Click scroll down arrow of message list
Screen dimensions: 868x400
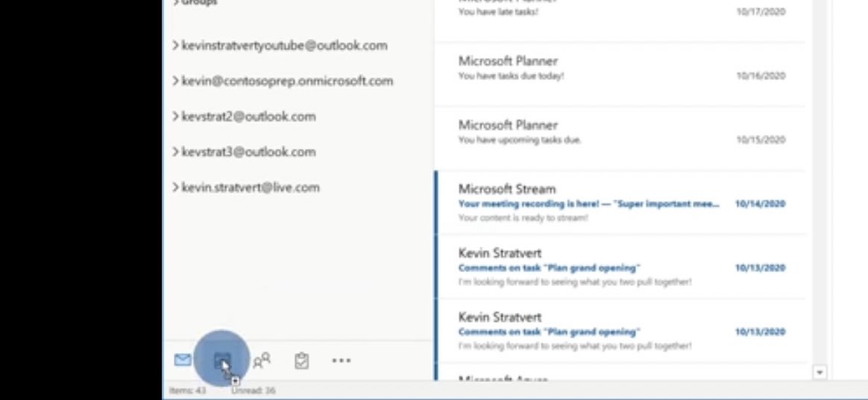(820, 372)
